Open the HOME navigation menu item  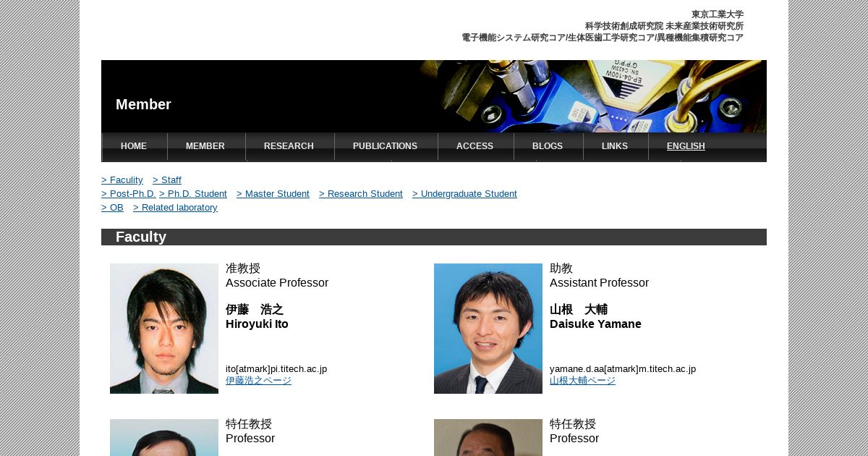[x=134, y=146]
